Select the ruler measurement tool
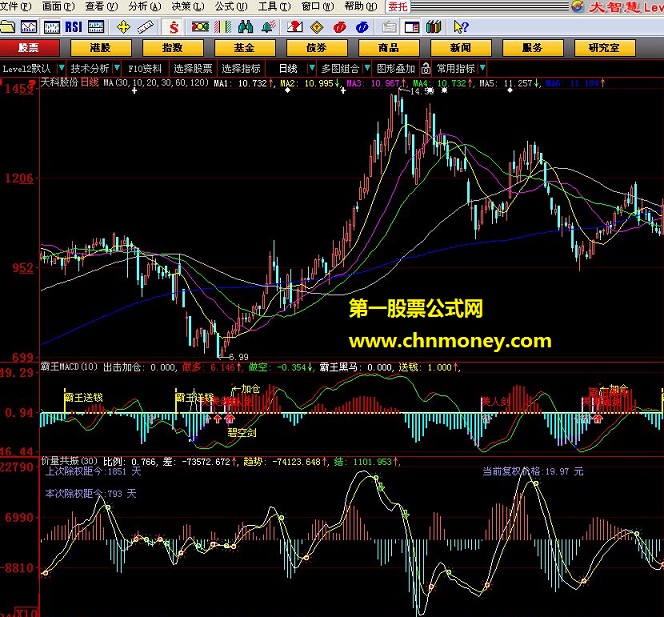 tap(146, 27)
